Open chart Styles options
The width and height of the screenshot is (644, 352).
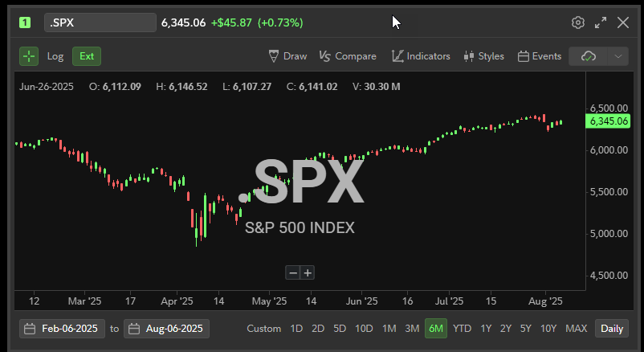[484, 56]
